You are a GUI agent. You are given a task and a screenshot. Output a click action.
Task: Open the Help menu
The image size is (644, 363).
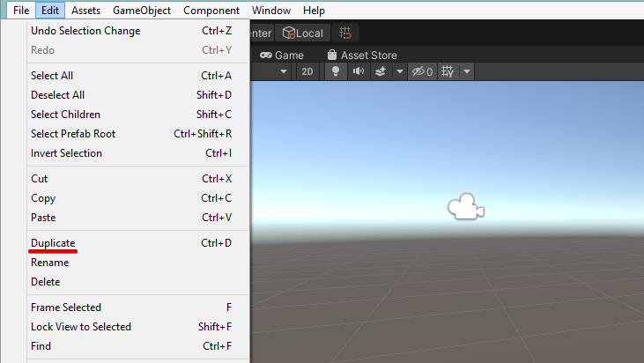click(314, 11)
